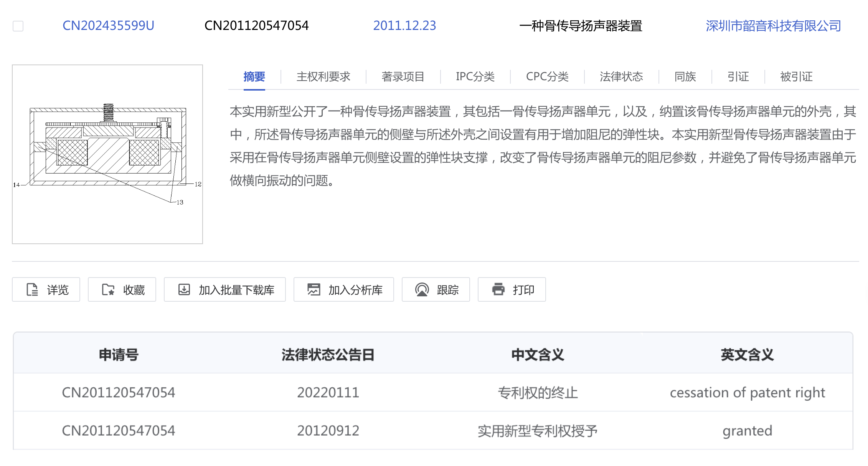
Task: Enlarge the patent drawing thumbnail
Action: click(x=107, y=154)
